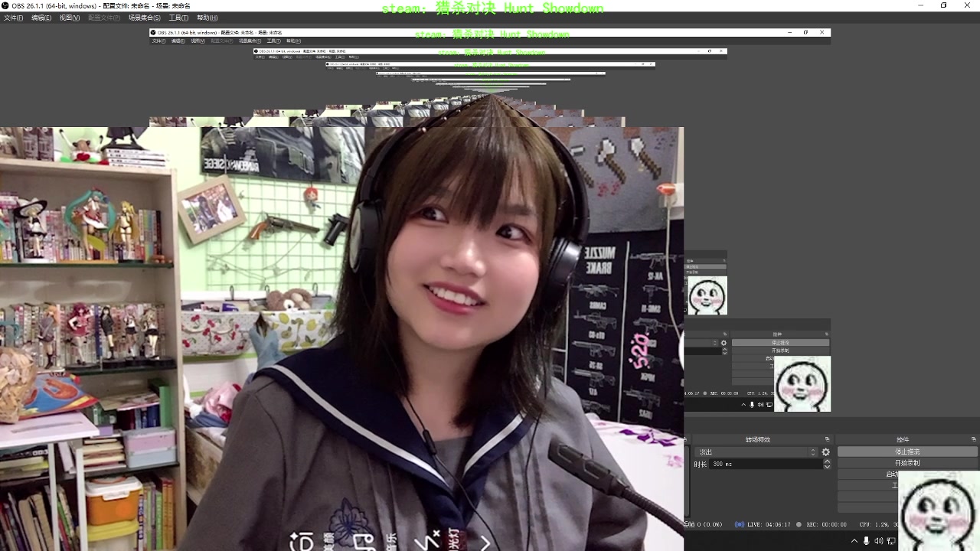Open the 场景集合(S) menu

click(145, 18)
